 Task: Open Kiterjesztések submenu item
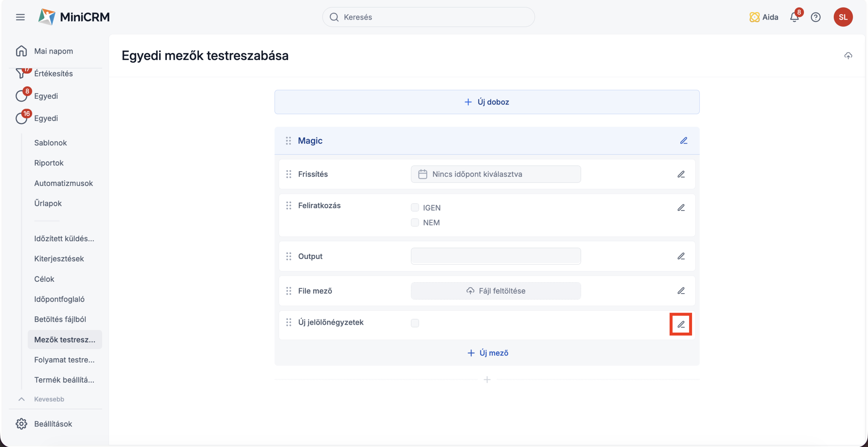coord(59,259)
